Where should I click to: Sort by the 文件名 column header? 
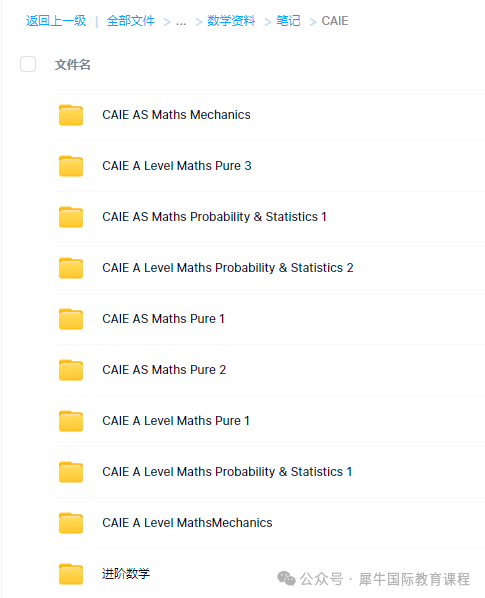pyautogui.click(x=72, y=64)
